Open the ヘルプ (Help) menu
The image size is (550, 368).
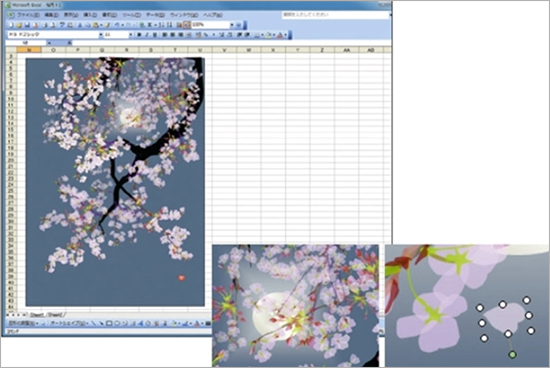[x=213, y=15]
